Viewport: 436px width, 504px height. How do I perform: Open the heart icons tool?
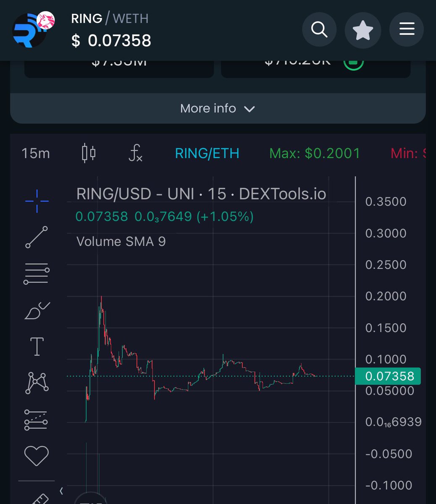[37, 456]
